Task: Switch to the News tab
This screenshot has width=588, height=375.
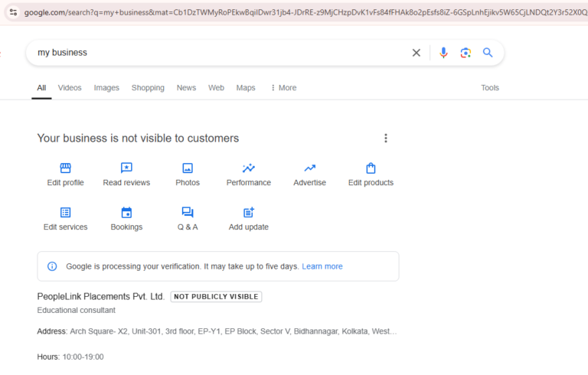Action: coord(186,88)
